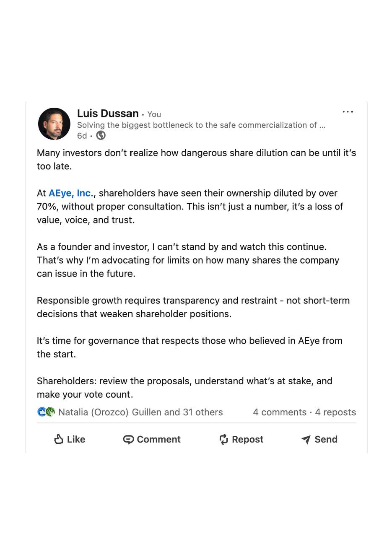Click the "6d" post timestamp

pyautogui.click(x=82, y=136)
